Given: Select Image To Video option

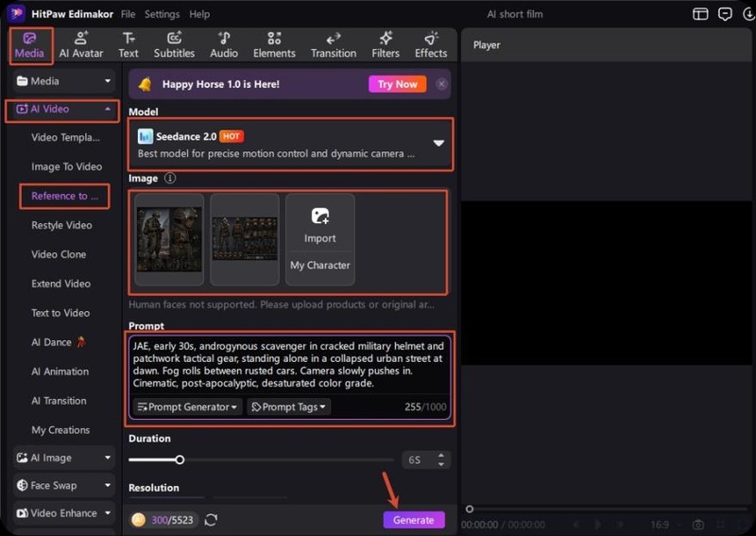Looking at the screenshot, I should (x=66, y=166).
